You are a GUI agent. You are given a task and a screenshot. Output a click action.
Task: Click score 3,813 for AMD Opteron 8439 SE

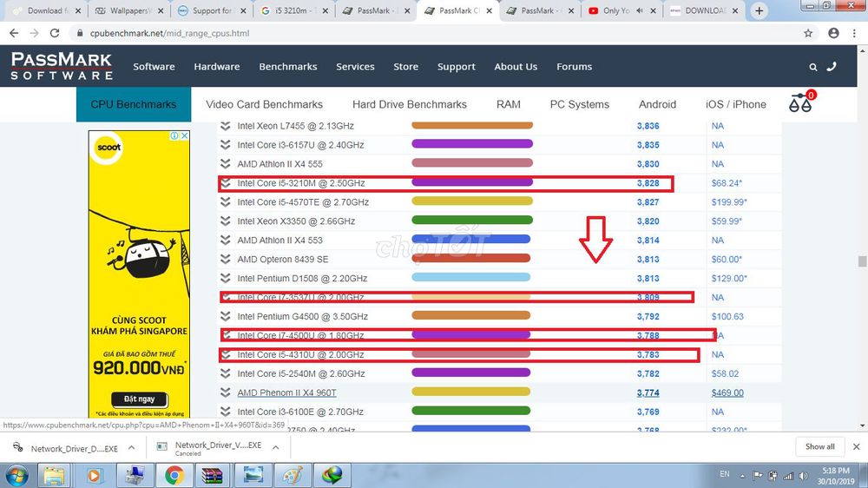click(x=648, y=260)
